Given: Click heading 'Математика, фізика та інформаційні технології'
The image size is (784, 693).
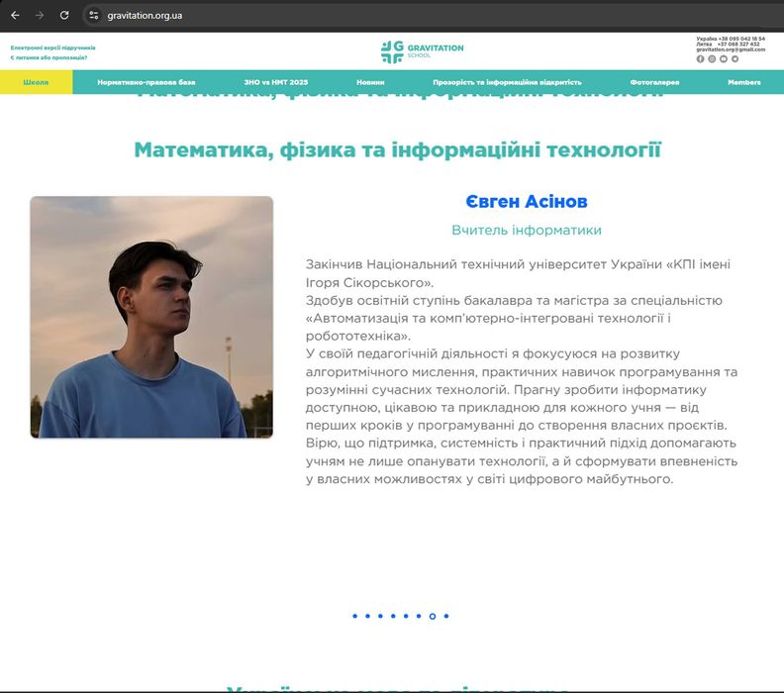Looking at the screenshot, I should 398,149.
